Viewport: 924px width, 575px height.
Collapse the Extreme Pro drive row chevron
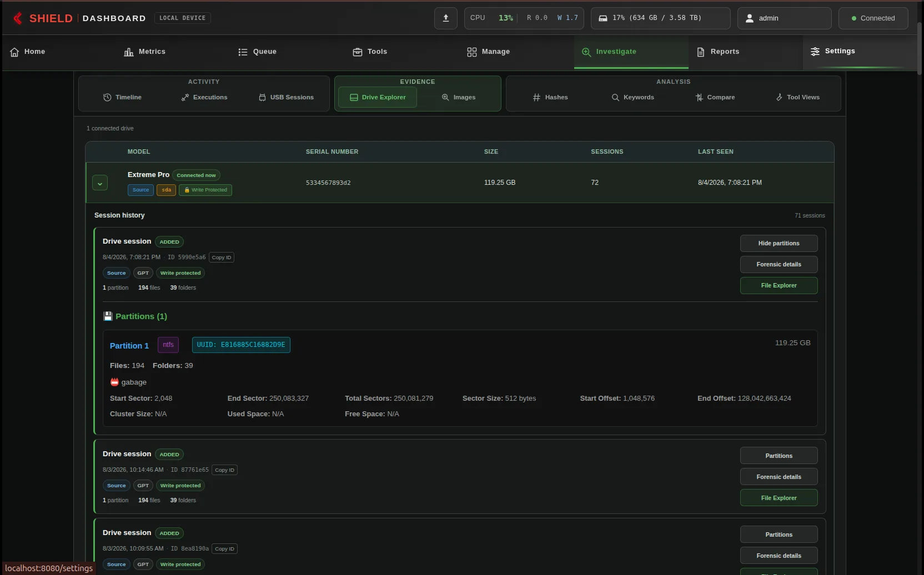click(100, 183)
